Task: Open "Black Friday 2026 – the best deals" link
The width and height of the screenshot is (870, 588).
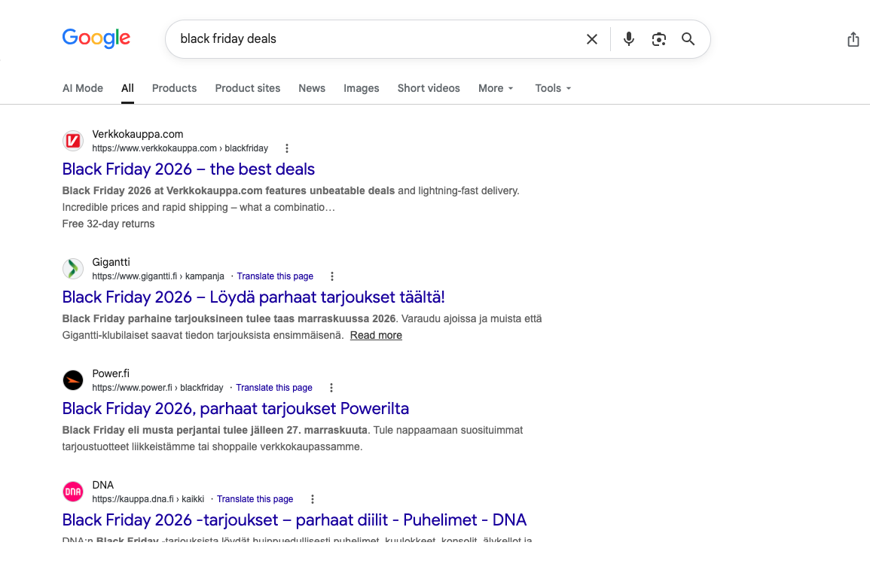Action: pos(188,169)
